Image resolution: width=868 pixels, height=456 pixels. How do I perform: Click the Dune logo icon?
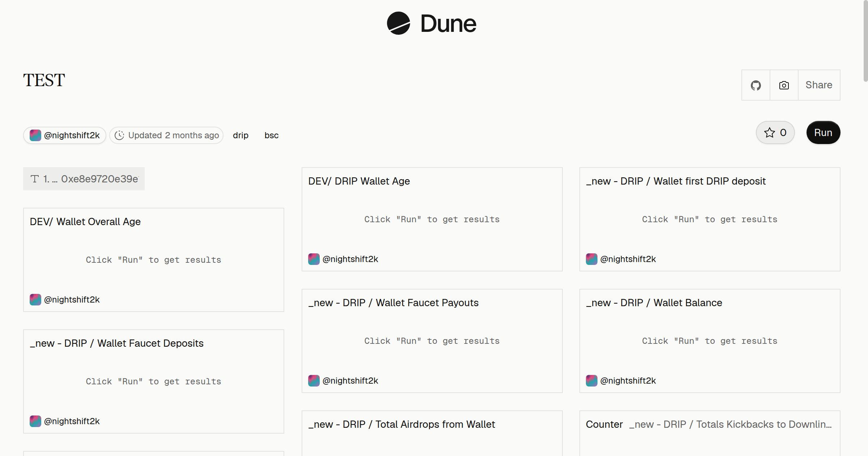pos(398,23)
